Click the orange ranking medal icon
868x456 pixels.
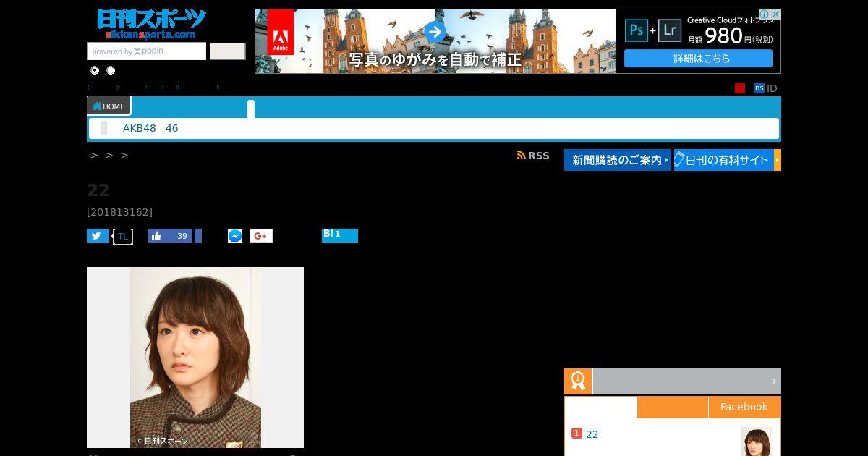point(578,381)
